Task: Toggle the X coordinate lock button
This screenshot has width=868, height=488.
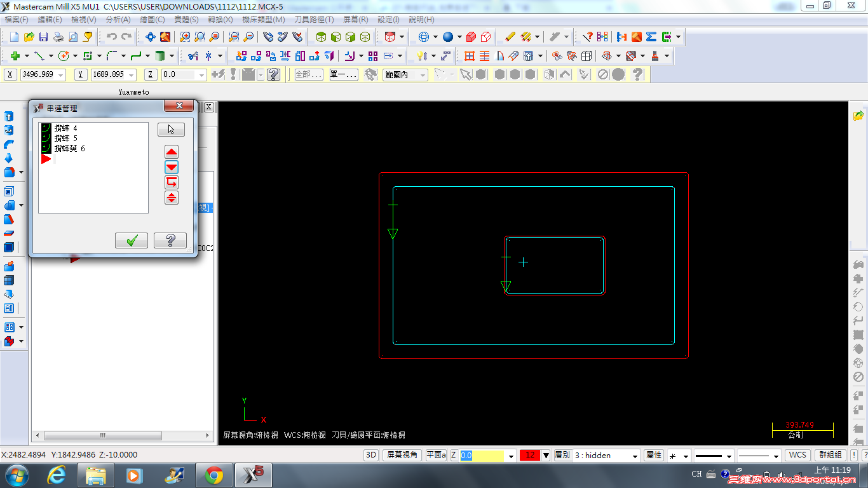Action: (11, 74)
